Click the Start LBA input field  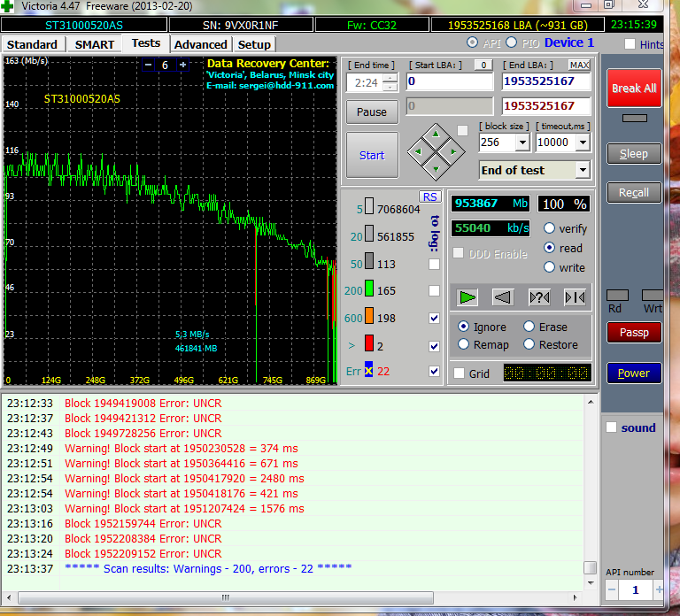449,81
